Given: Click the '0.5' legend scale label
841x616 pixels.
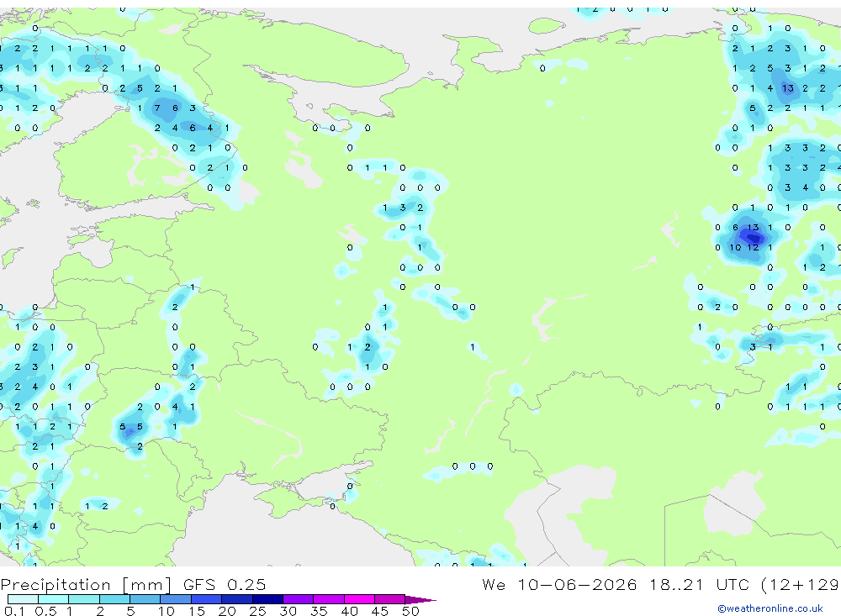Looking at the screenshot, I should (x=45, y=611).
